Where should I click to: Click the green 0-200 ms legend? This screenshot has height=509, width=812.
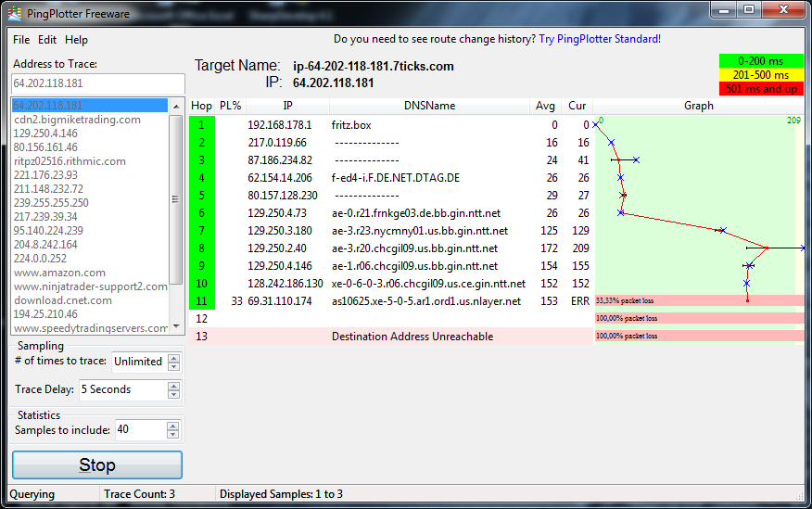tap(761, 61)
